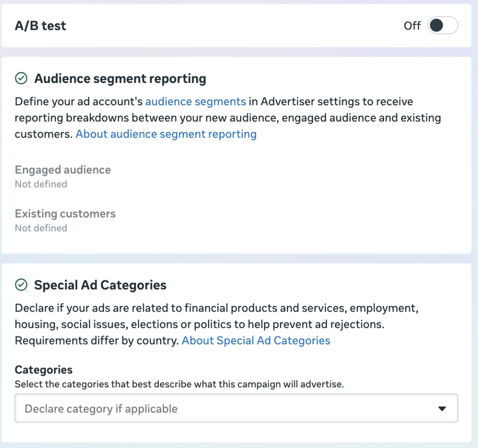
Task: Click the 'A/B test' heading
Action: point(40,26)
